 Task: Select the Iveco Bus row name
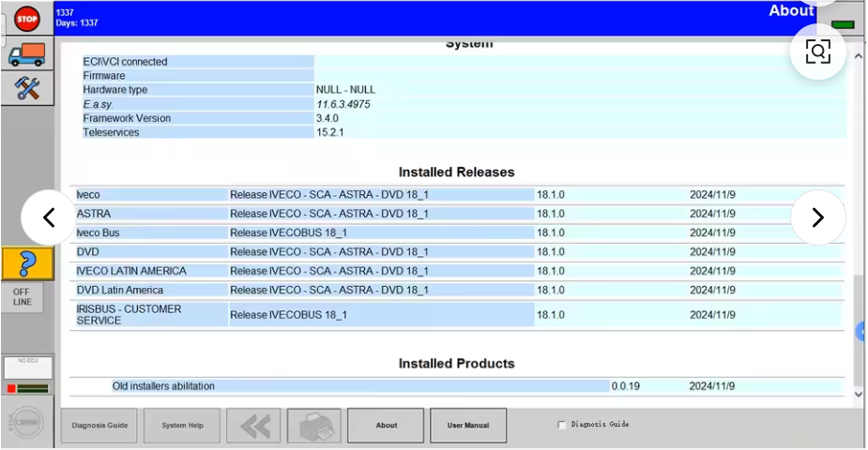[98, 232]
